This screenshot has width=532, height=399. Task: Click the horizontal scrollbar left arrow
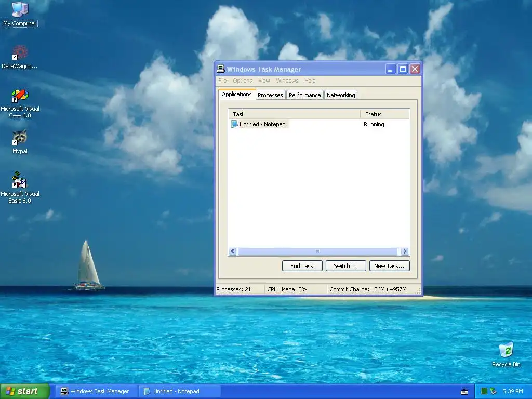point(232,251)
